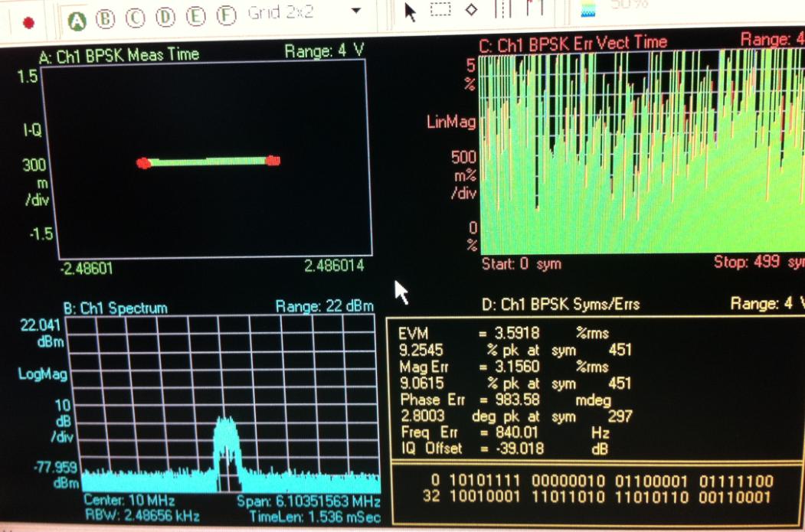
Task: Click the Freq Err value 840.01 Hz
Action: point(516,432)
